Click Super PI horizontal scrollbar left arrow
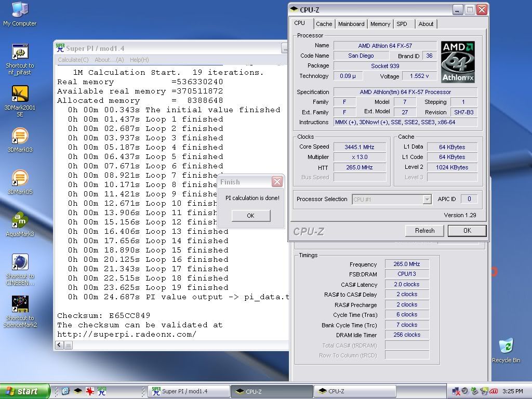This screenshot has width=532, height=399. (59, 345)
